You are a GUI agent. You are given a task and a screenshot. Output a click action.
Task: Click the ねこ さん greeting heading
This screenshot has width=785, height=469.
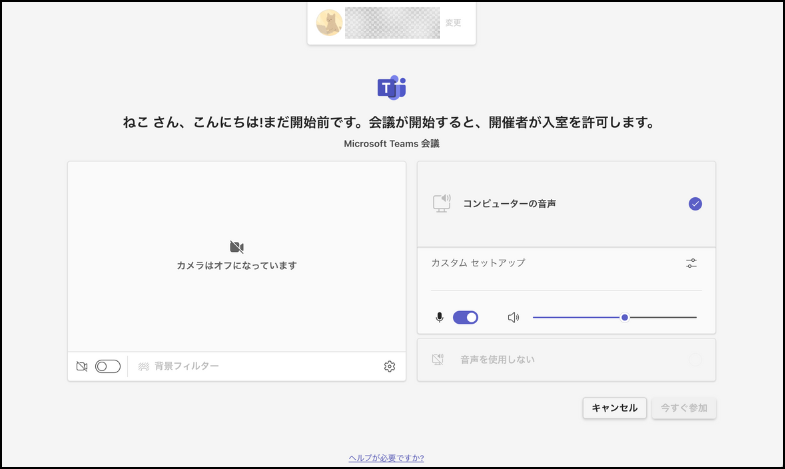tap(389, 122)
